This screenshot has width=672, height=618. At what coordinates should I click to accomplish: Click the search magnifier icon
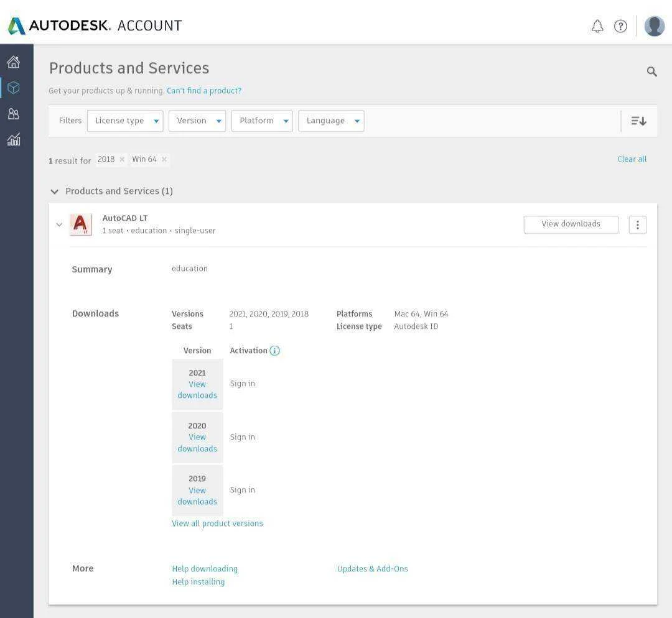[x=652, y=71]
